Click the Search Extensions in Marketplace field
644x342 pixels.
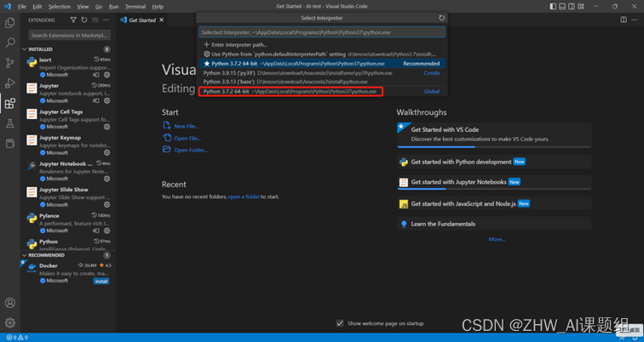[x=69, y=35]
